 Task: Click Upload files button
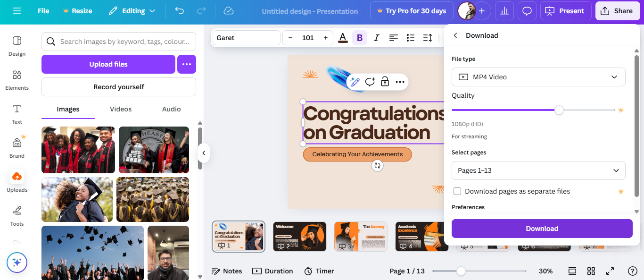108,64
